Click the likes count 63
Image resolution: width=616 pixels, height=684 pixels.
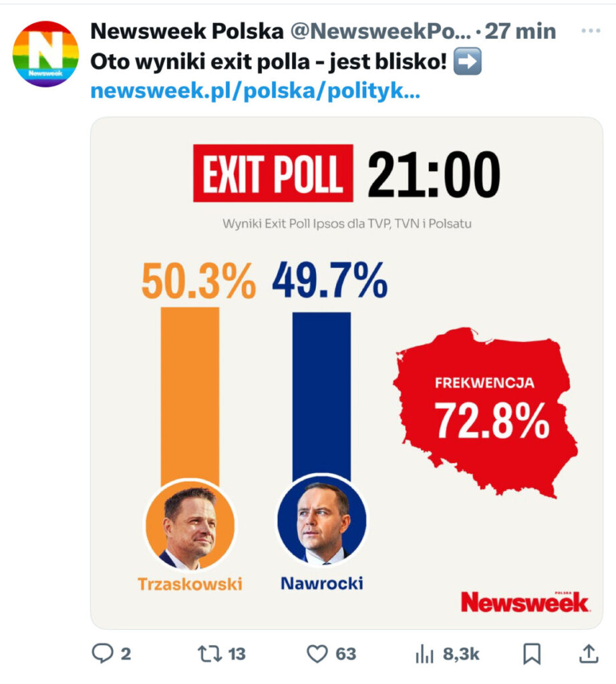tap(345, 654)
